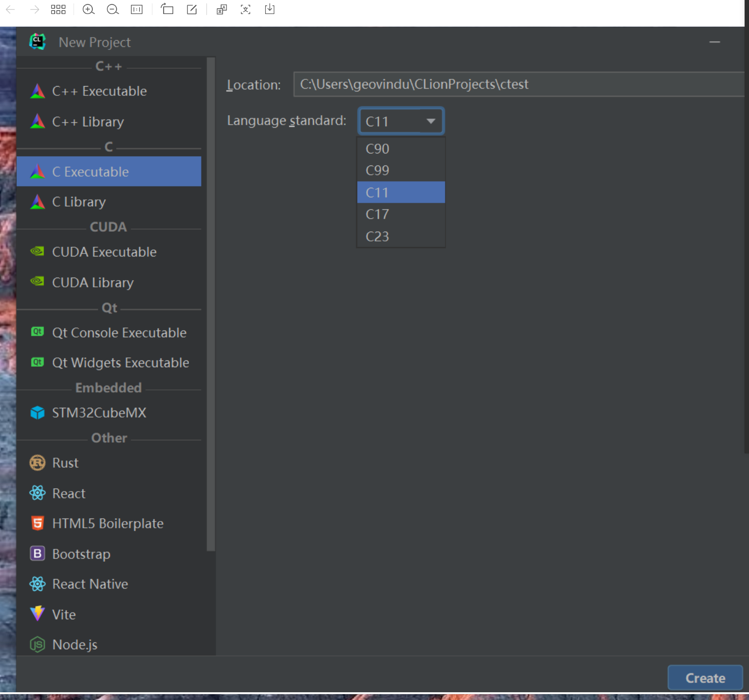Click the HTML5 shield icon
This screenshot has width=749, height=700.
pyautogui.click(x=37, y=523)
